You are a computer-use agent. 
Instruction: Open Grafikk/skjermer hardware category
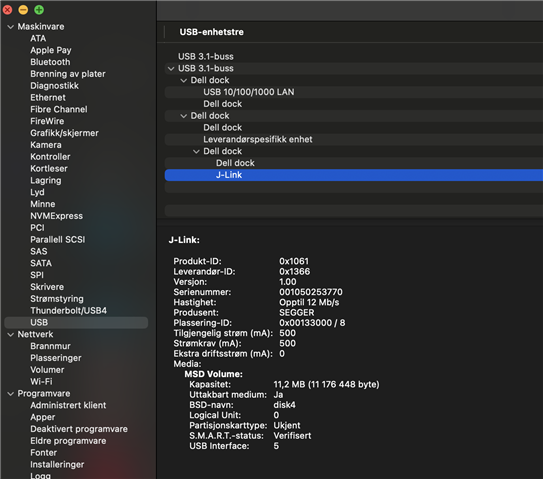pos(64,133)
